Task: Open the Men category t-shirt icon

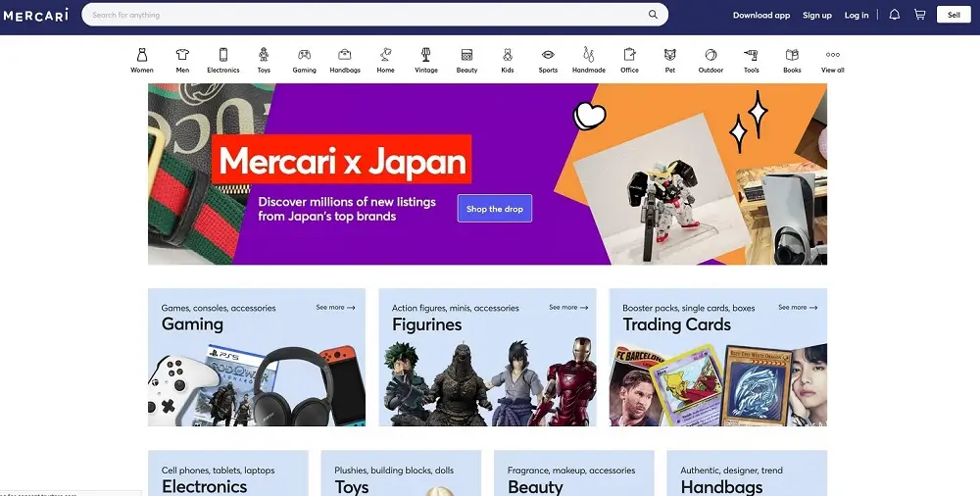Action: [x=182, y=55]
